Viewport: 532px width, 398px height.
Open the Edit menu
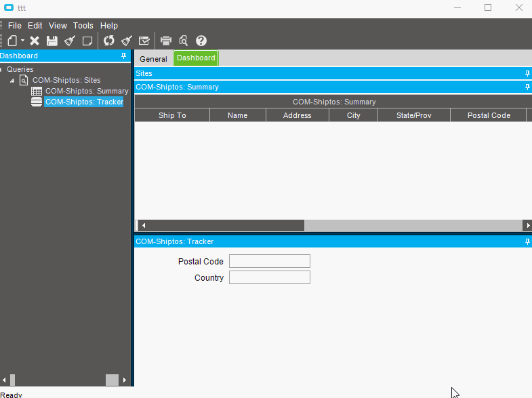[35, 26]
